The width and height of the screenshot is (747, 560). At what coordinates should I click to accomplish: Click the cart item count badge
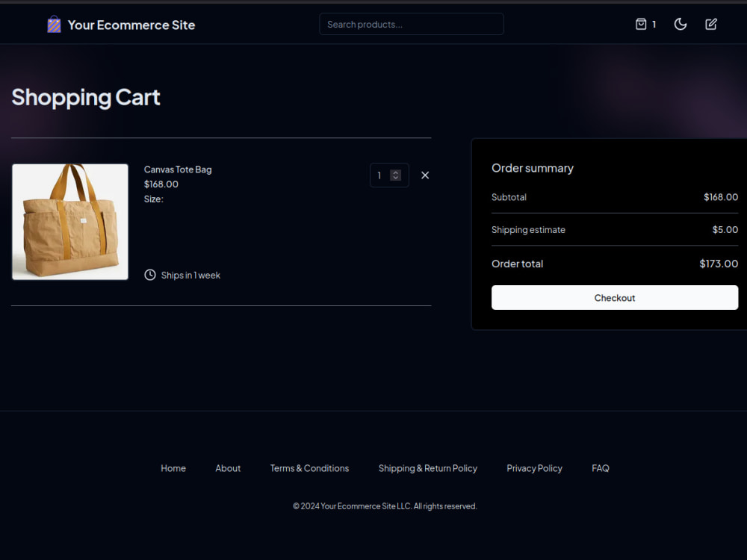(x=655, y=23)
